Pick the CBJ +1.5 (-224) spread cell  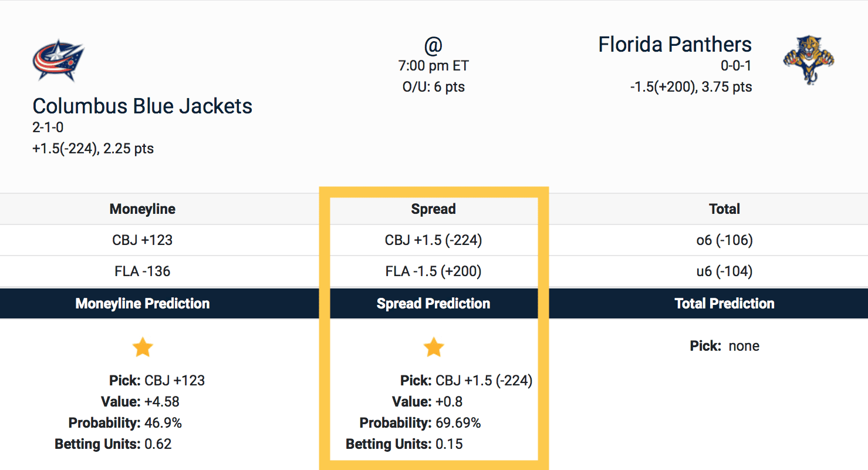(434, 240)
